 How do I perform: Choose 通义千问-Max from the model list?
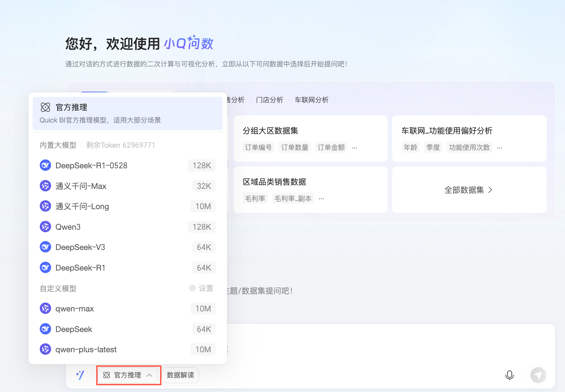click(x=127, y=186)
